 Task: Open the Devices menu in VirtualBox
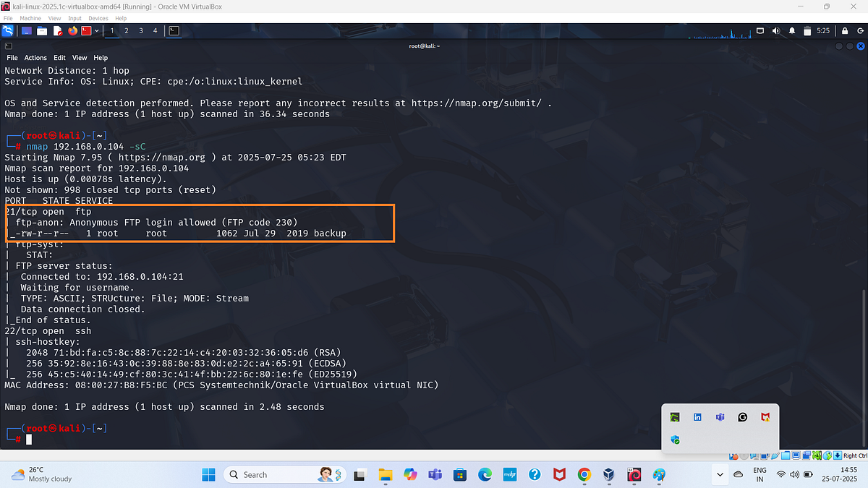pyautogui.click(x=98, y=17)
